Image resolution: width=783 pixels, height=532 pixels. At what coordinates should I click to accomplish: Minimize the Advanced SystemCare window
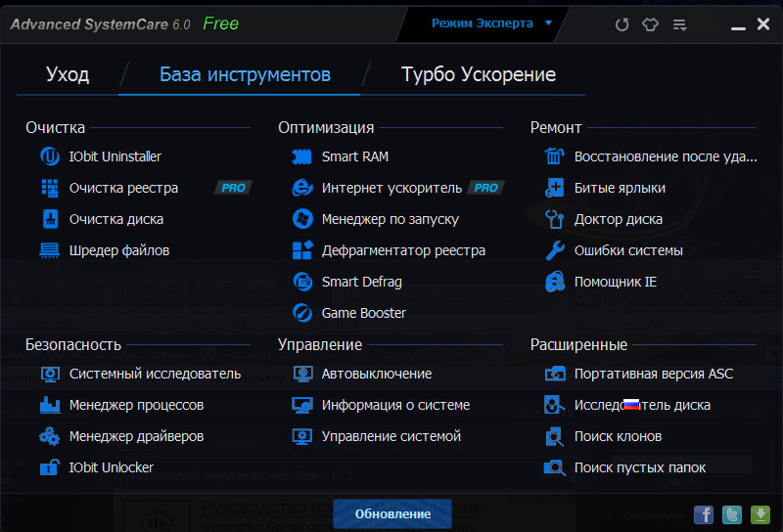click(738, 28)
